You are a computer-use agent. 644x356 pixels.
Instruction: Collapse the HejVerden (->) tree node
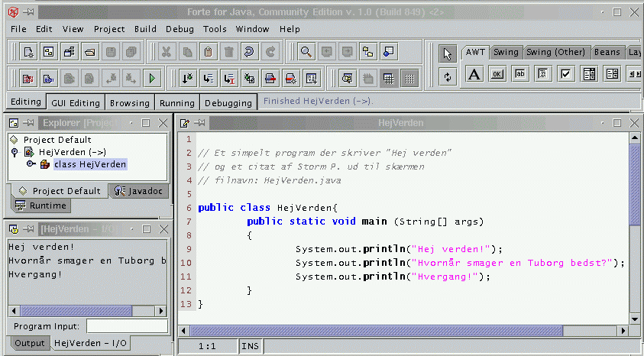15,152
